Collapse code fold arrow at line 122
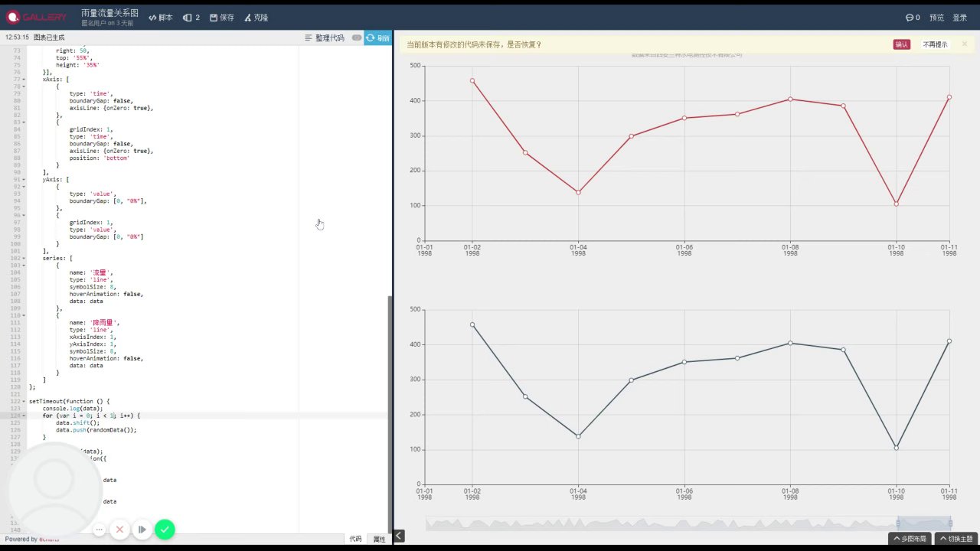The height and width of the screenshot is (551, 980). tap(23, 401)
